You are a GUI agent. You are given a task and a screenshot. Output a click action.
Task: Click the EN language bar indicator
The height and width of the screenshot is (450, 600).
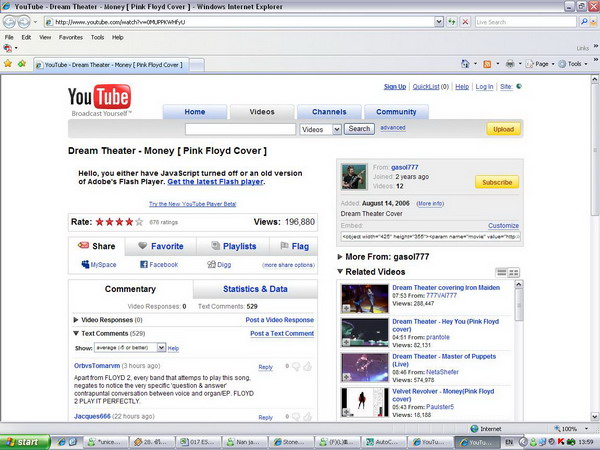point(509,442)
